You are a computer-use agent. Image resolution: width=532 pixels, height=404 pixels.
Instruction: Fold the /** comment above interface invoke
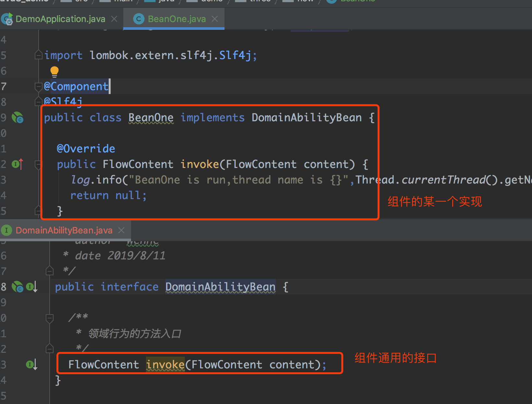click(x=50, y=318)
